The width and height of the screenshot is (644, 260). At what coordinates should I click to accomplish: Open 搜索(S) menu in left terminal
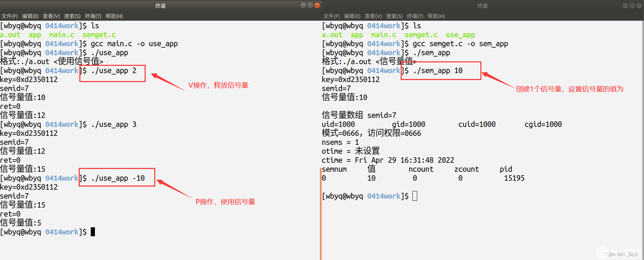[72, 16]
